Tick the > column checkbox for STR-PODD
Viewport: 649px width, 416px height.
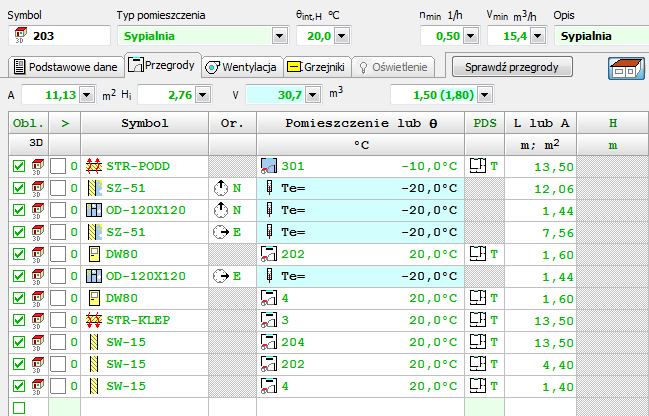tap(58, 166)
